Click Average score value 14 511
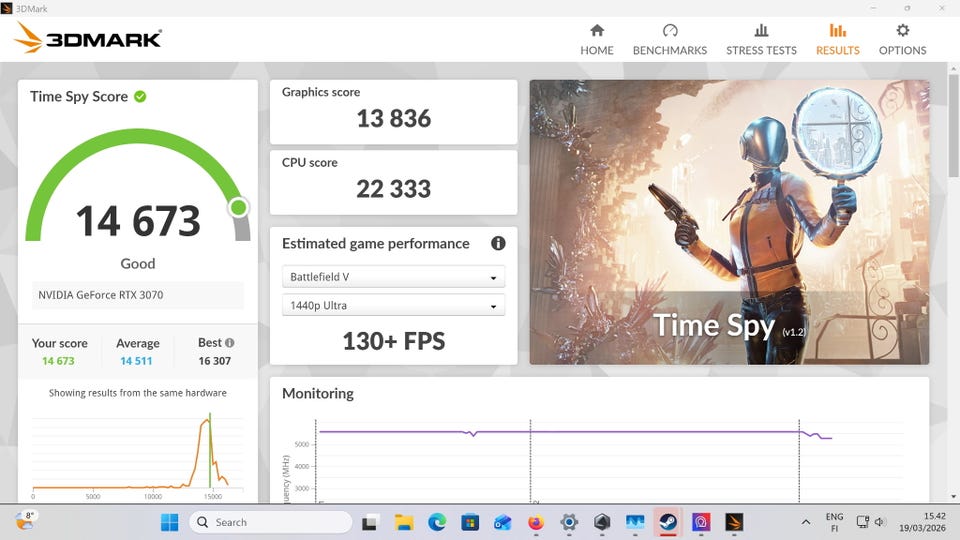960x540 pixels. [136, 361]
